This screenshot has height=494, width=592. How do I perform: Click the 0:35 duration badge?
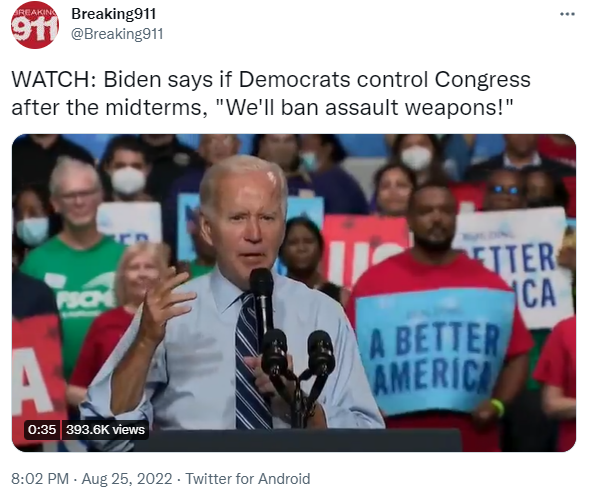click(x=42, y=429)
